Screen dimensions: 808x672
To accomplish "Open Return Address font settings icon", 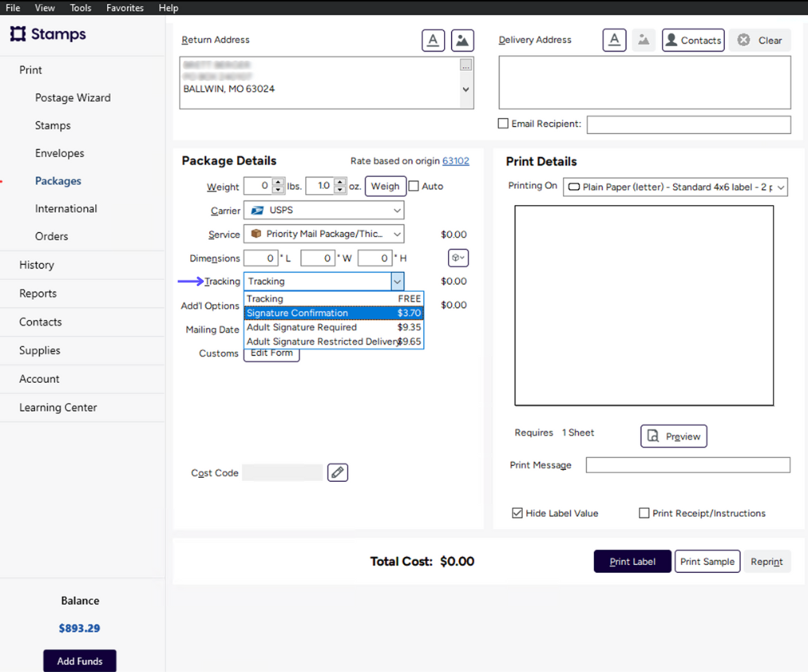I will coord(433,40).
